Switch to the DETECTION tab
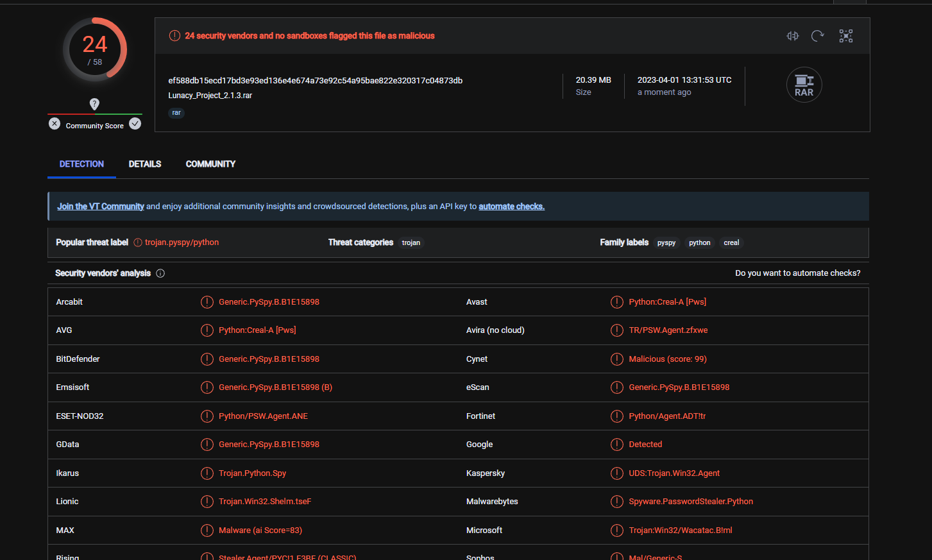932x560 pixels. coord(81,164)
